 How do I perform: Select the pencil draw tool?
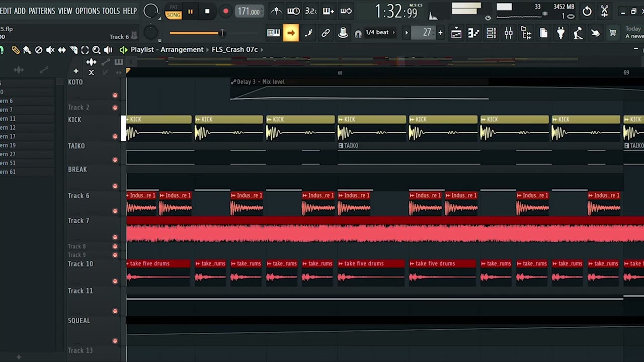click(x=16, y=50)
